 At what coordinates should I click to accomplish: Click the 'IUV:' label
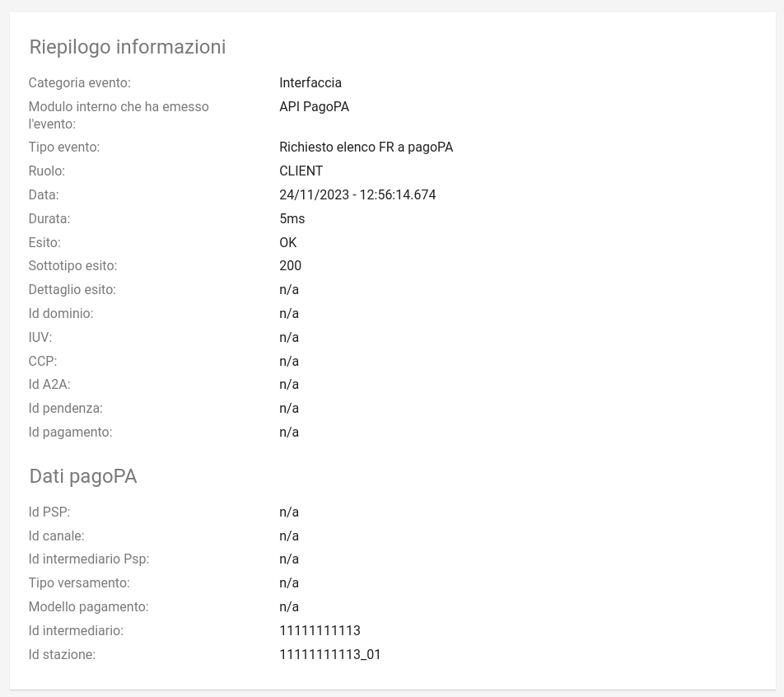point(40,337)
